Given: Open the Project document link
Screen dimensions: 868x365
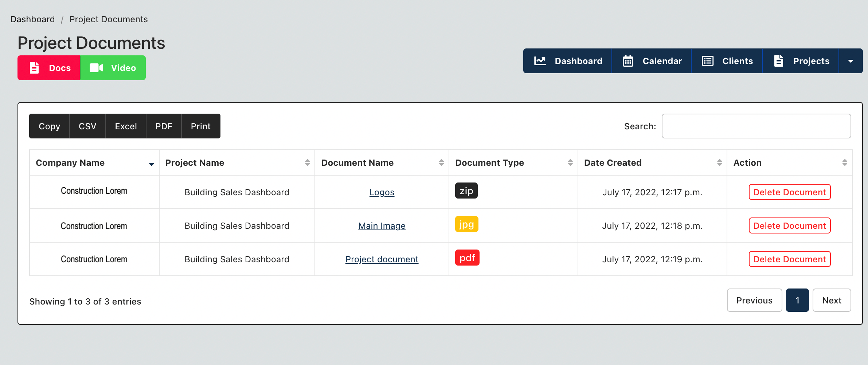Looking at the screenshot, I should [382, 259].
